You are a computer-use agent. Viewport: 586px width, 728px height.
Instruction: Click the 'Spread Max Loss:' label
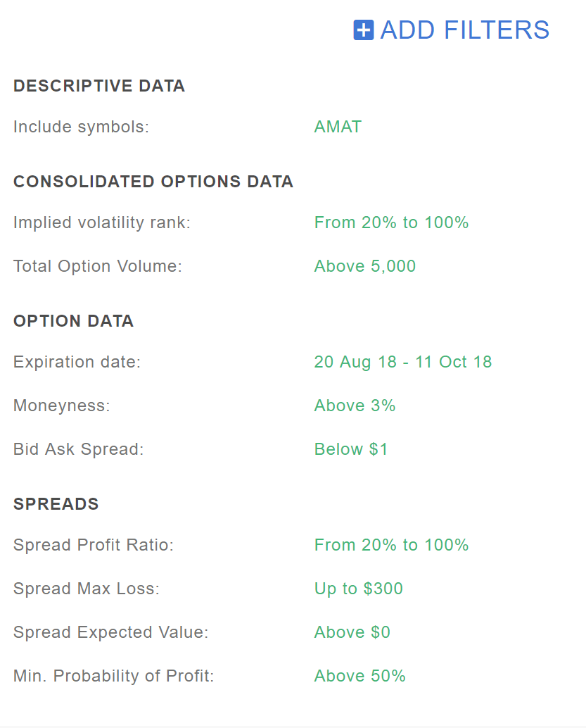(86, 589)
